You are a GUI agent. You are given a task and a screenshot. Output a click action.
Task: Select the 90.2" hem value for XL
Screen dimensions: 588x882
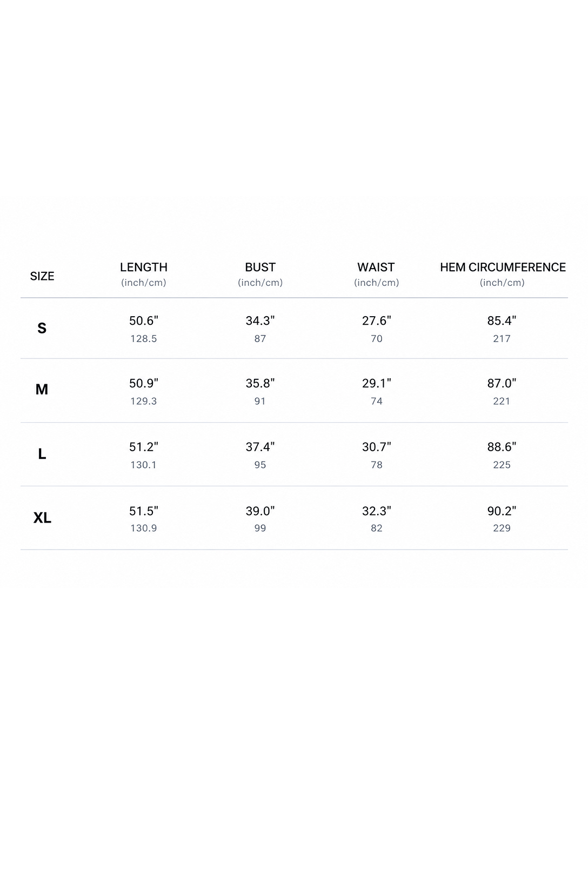(x=502, y=511)
